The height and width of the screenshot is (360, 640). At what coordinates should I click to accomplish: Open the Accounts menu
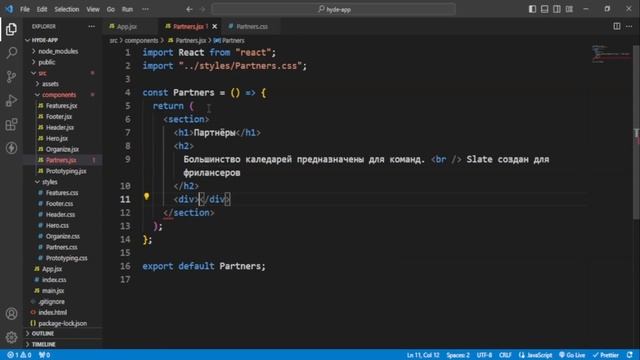point(11,313)
